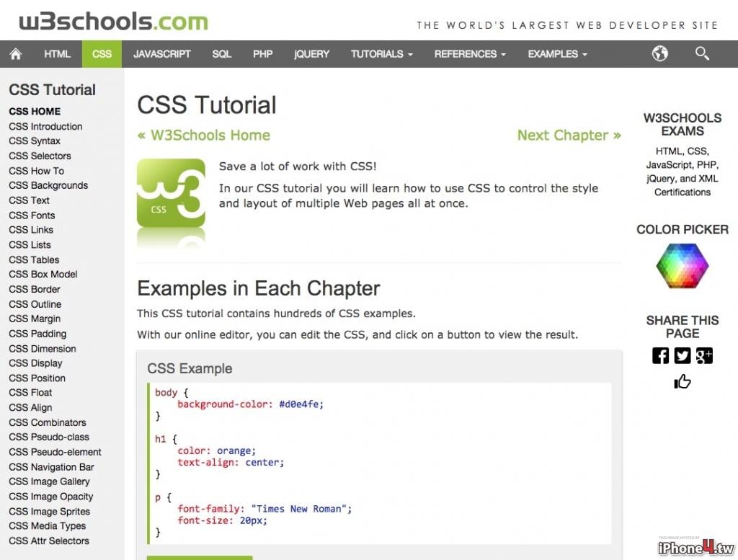
Task: Open CSS Dimension chapter
Action: click(x=43, y=349)
